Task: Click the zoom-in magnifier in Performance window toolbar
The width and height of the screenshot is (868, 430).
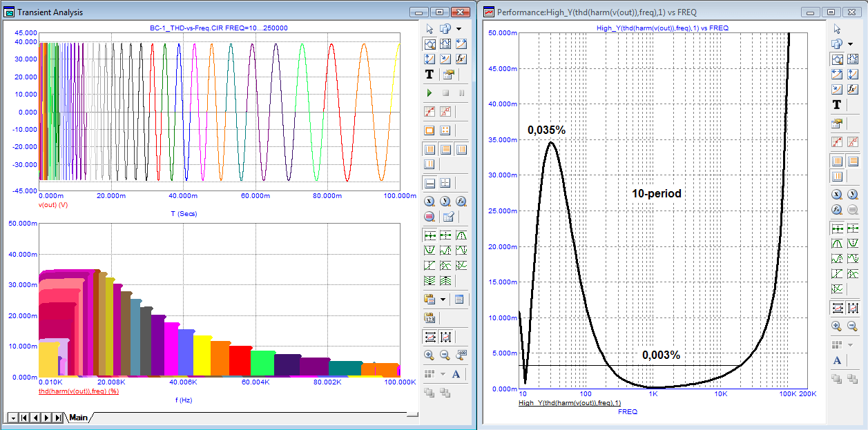Action: pyautogui.click(x=837, y=326)
